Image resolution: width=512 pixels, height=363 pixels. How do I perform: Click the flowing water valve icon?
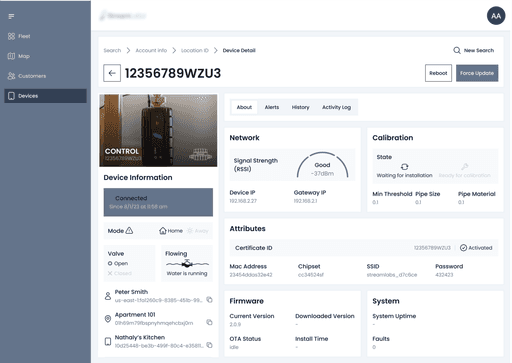(x=187, y=264)
